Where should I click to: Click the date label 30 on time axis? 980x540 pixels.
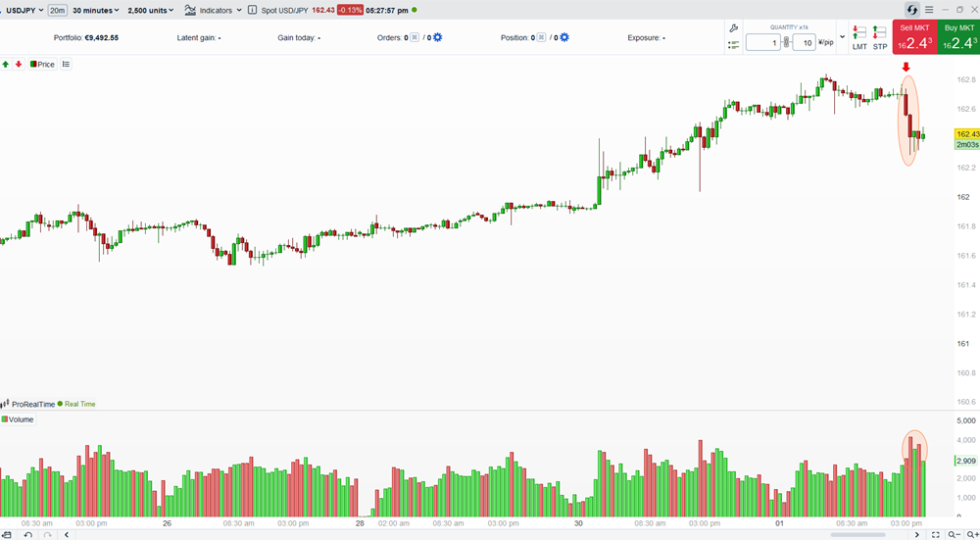pyautogui.click(x=578, y=523)
